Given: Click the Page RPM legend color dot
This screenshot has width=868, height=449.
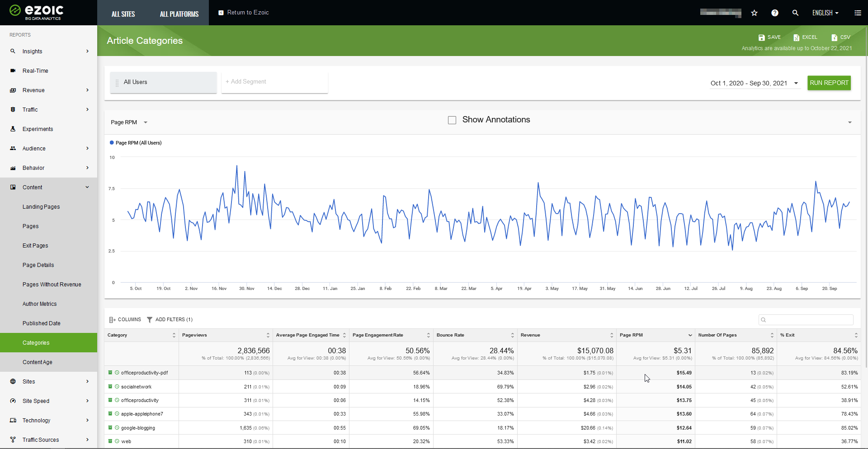Looking at the screenshot, I should point(112,143).
